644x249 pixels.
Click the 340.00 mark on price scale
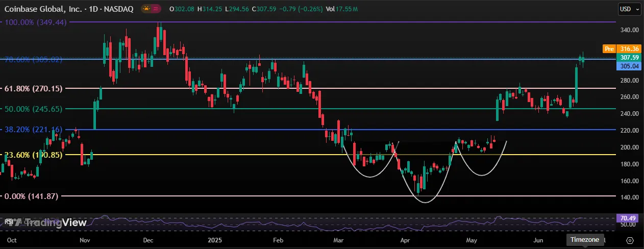tap(627, 30)
